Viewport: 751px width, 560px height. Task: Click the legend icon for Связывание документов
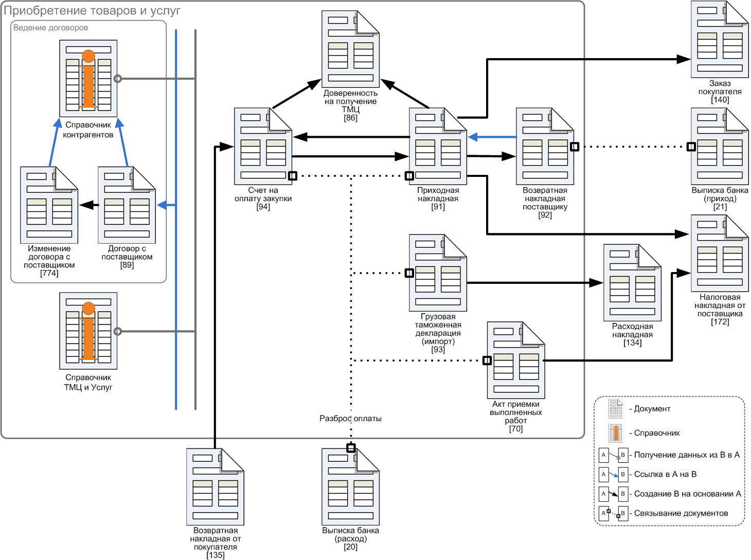(x=614, y=513)
